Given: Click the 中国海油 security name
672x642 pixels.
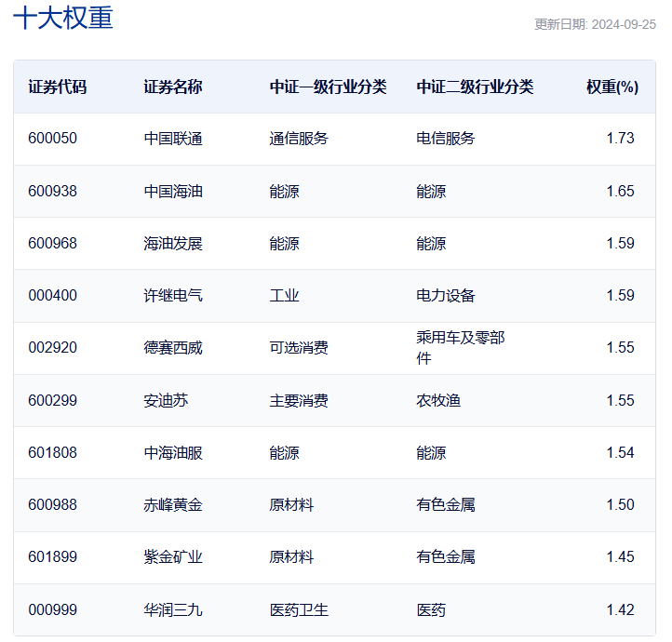Looking at the screenshot, I should (173, 191).
